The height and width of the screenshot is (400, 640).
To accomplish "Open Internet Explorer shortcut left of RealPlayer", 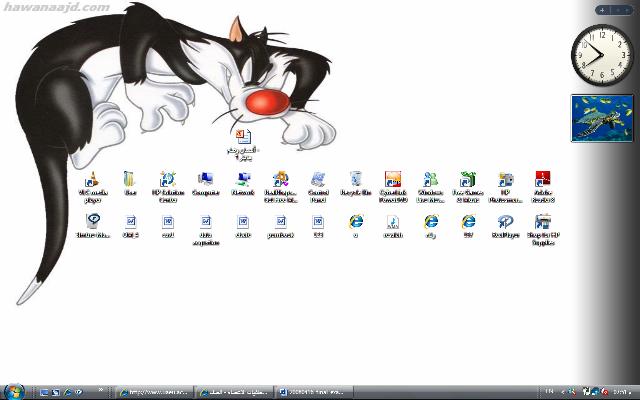I will pos(468,226).
